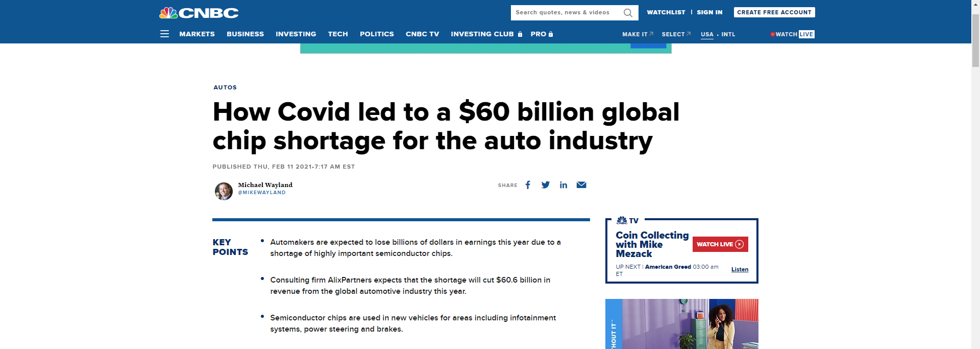Screen dimensions: 980x349
Task: Open the hamburger navigation menu
Action: (164, 34)
